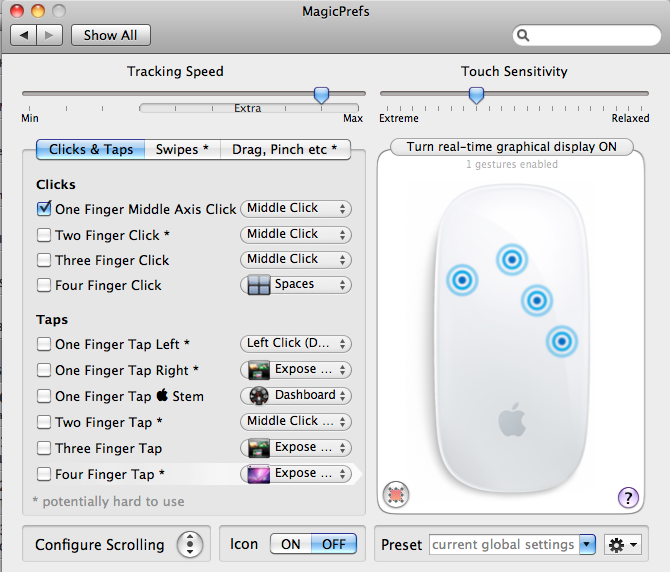Image resolution: width=670 pixels, height=572 pixels.
Task: Check One Finger Tap Apple Stem
Action: [x=44, y=396]
